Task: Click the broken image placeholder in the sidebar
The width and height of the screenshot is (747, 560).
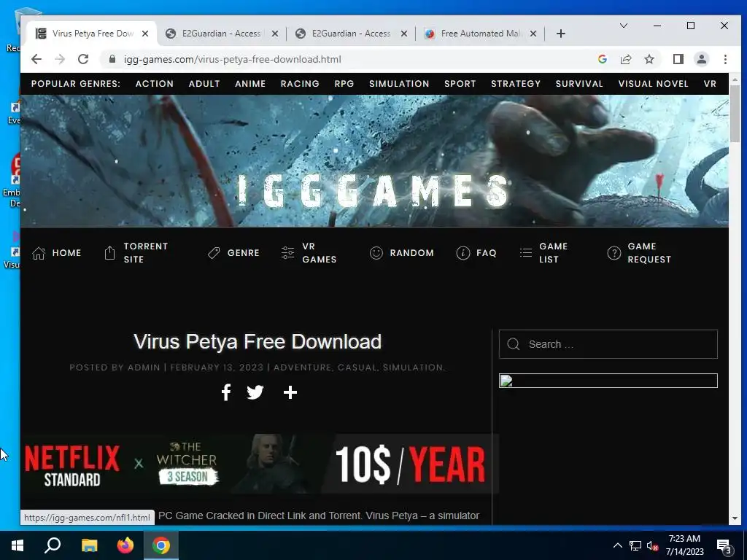Action: (x=608, y=381)
